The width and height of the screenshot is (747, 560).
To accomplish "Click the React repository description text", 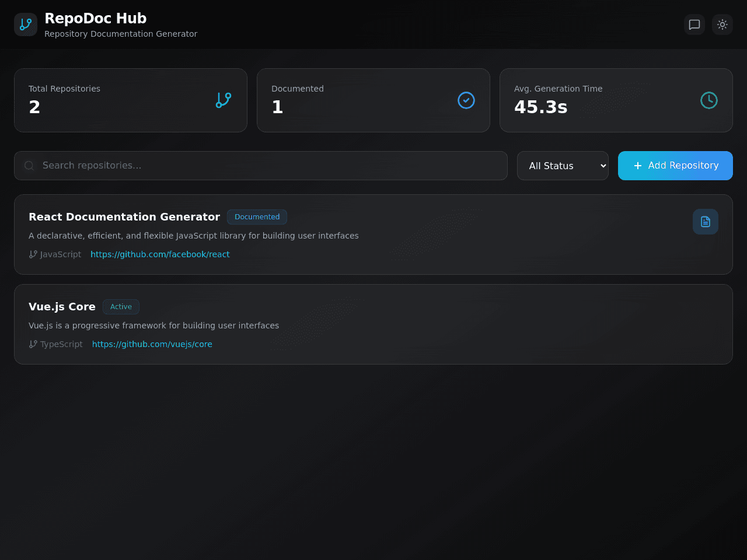I will click(194, 236).
